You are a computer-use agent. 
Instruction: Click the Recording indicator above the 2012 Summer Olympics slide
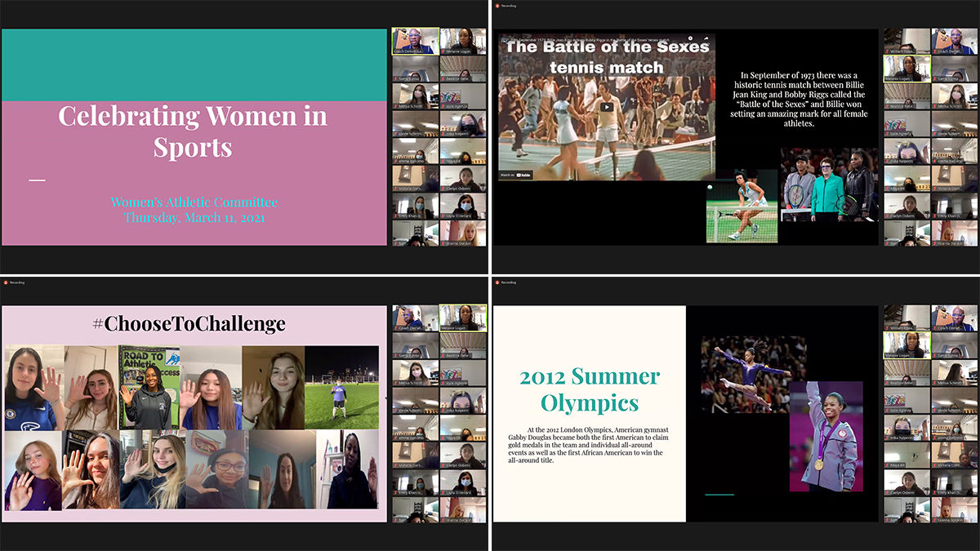(x=506, y=282)
